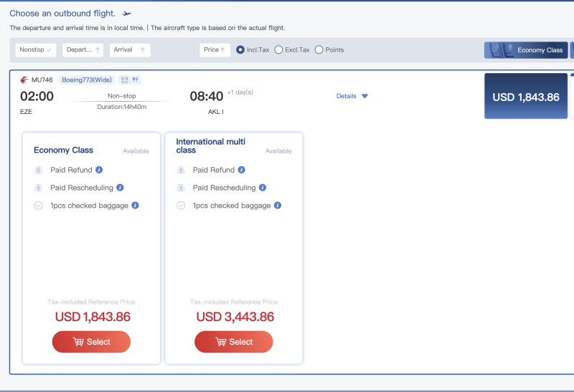Open the Nonstop filter dropdown

click(37, 50)
